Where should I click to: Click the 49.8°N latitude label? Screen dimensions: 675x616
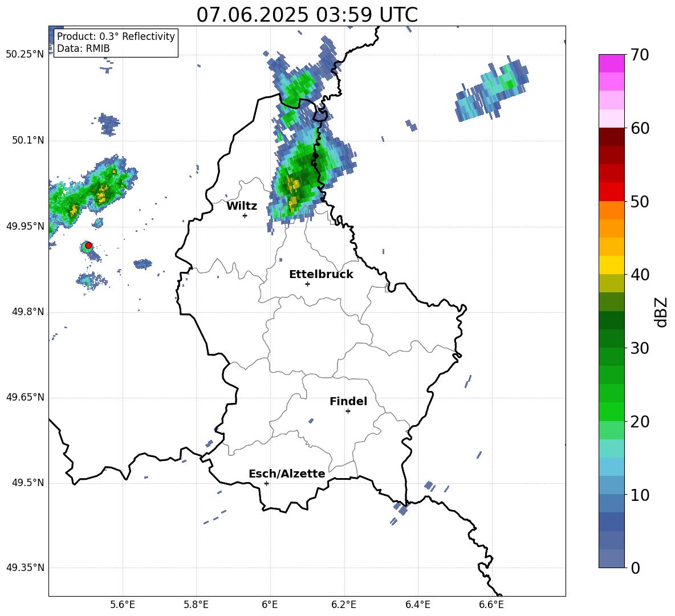pyautogui.click(x=28, y=312)
